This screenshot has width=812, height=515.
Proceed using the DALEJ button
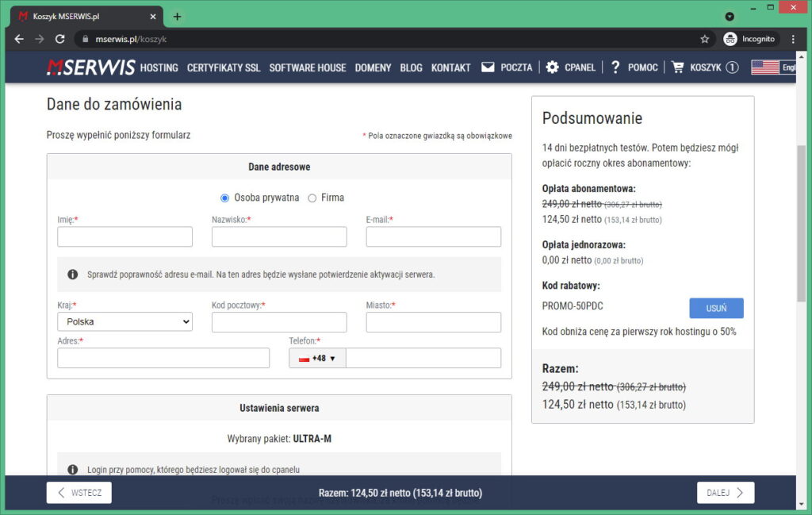point(725,492)
